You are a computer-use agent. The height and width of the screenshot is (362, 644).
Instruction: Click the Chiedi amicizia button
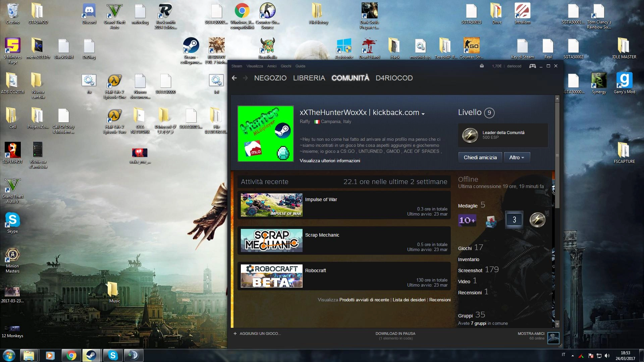point(480,158)
